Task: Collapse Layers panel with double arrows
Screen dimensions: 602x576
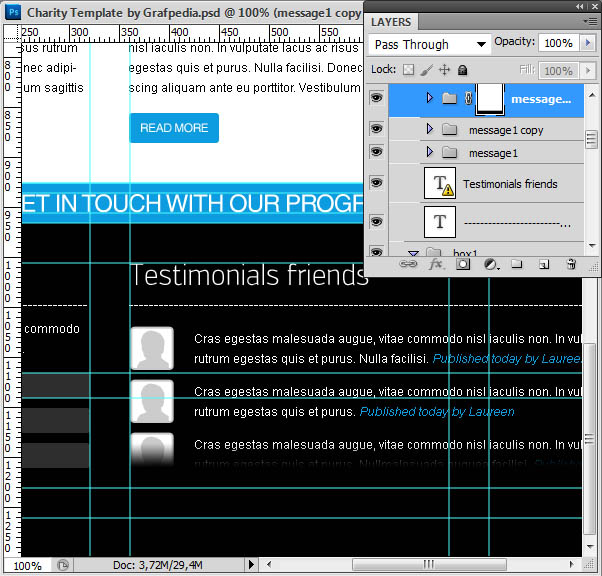Action: (580, 6)
